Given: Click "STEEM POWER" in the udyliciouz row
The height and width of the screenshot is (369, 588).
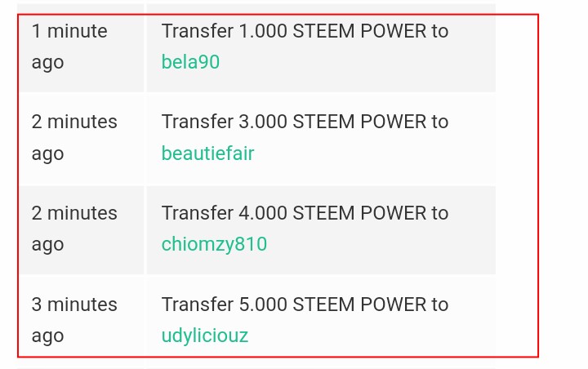Looking at the screenshot, I should click(x=359, y=305).
